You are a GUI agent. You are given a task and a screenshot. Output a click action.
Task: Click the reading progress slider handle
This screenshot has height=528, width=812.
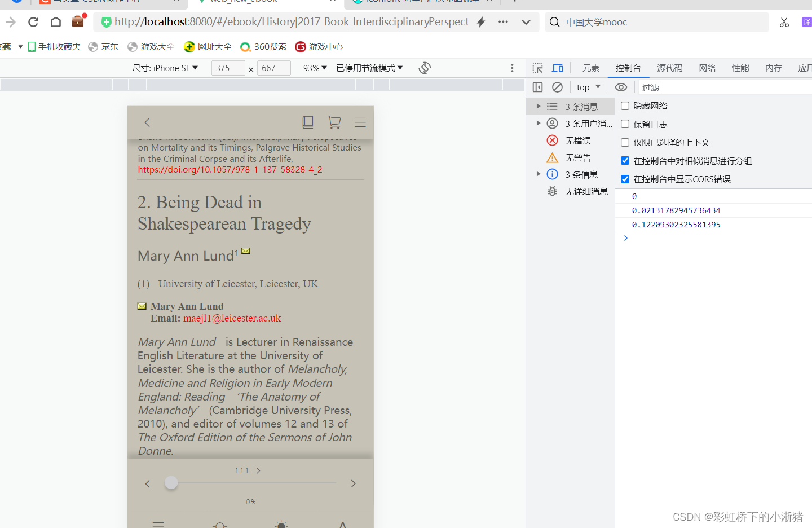click(171, 482)
